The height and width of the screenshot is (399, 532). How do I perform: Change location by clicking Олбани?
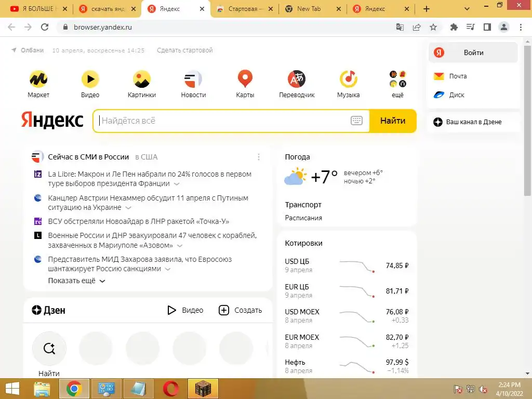pos(32,50)
